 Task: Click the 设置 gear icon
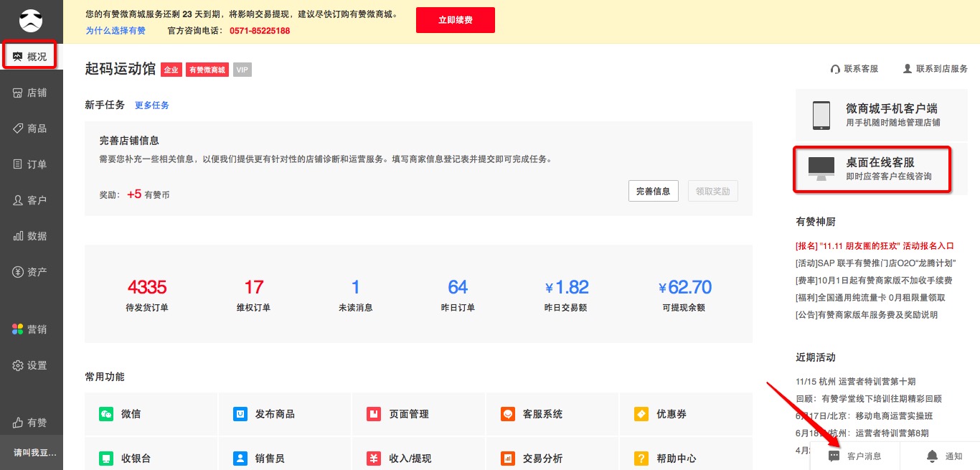[18, 365]
